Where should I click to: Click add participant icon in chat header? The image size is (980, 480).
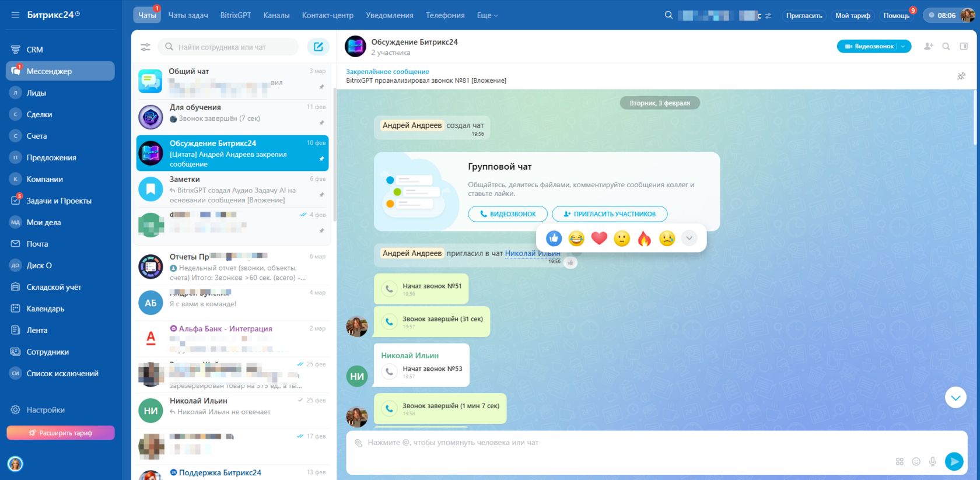coord(929,46)
